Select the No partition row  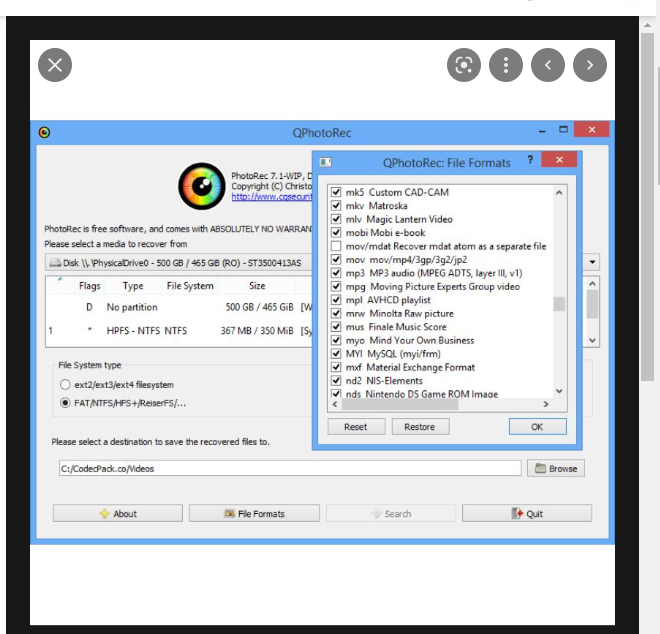179,307
